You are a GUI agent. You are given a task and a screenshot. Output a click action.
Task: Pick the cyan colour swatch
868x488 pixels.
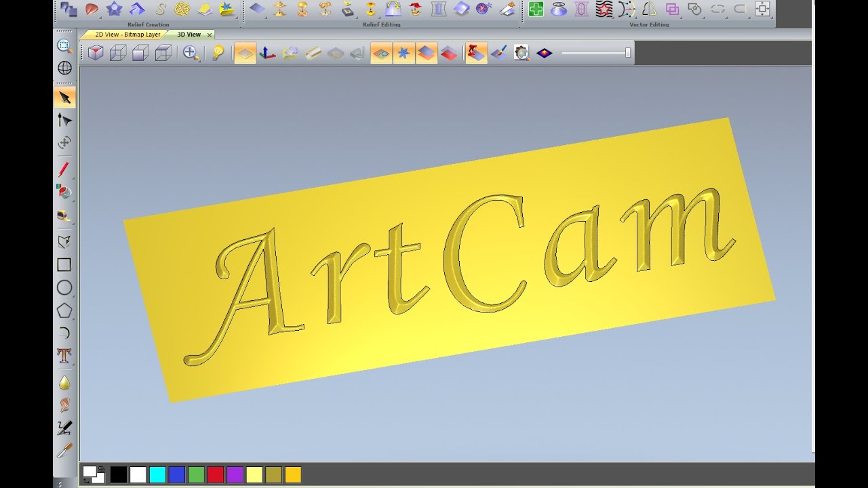point(157,474)
